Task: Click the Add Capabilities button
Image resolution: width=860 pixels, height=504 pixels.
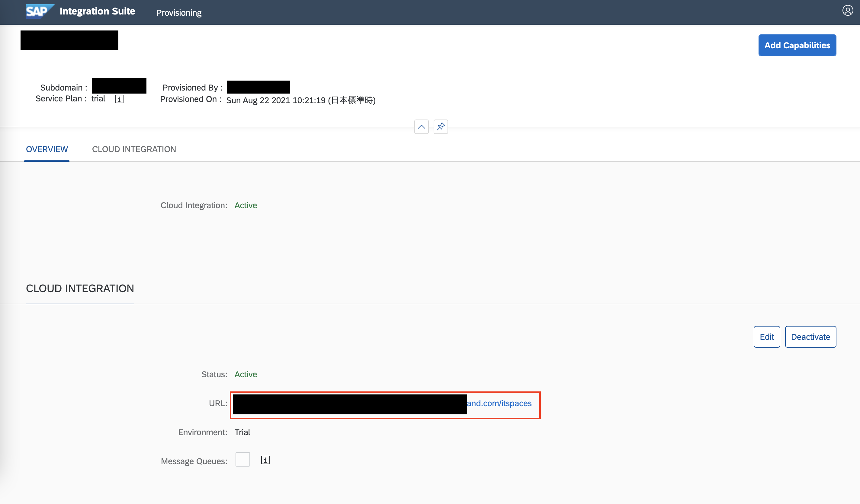Action: [797, 45]
